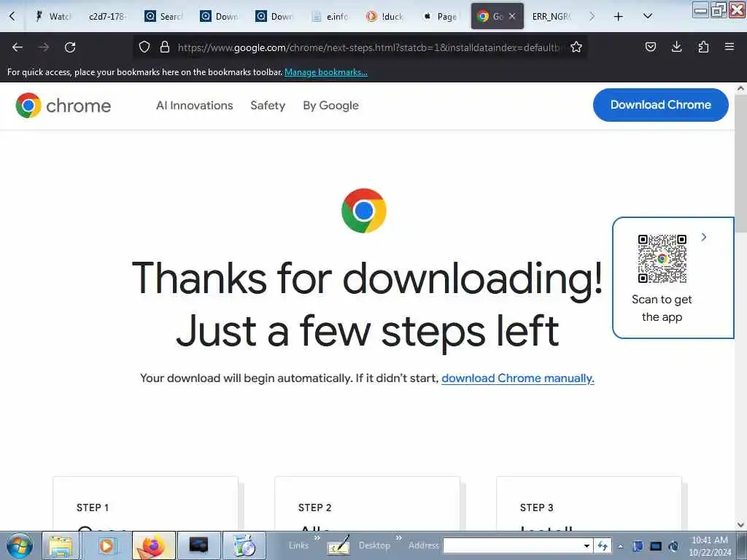747x560 pixels.
Task: Open media player taskbar icon
Action: 107,545
